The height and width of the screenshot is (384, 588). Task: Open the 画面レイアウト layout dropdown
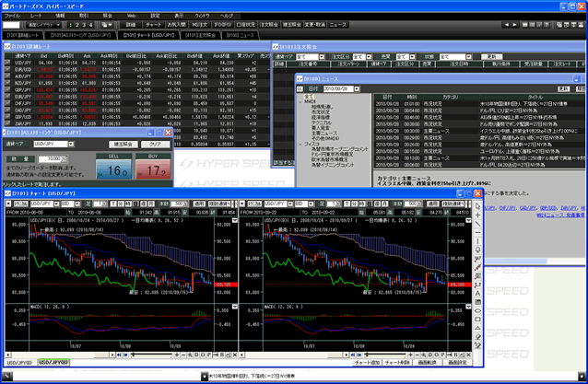(x=43, y=25)
